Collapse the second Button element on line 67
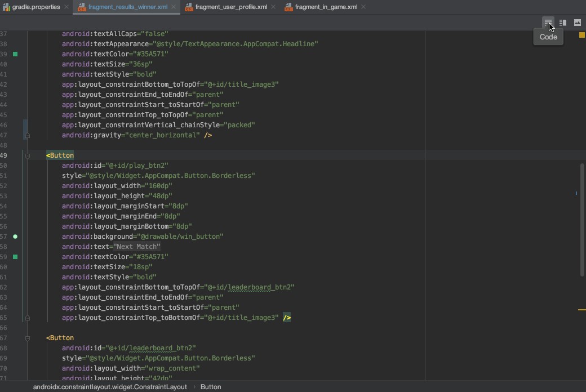The width and height of the screenshot is (586, 392). click(x=26, y=338)
